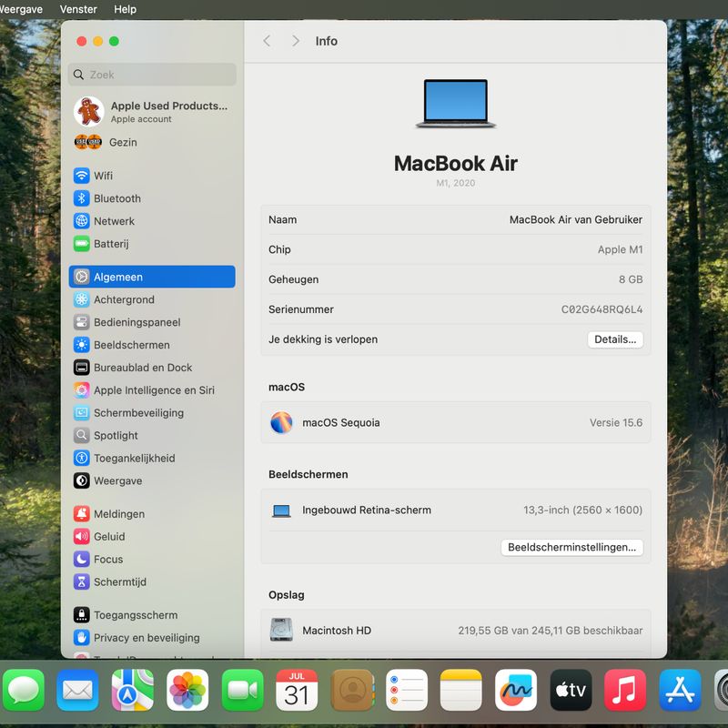
Task: Open Apple TV in the Dock
Action: tap(571, 691)
